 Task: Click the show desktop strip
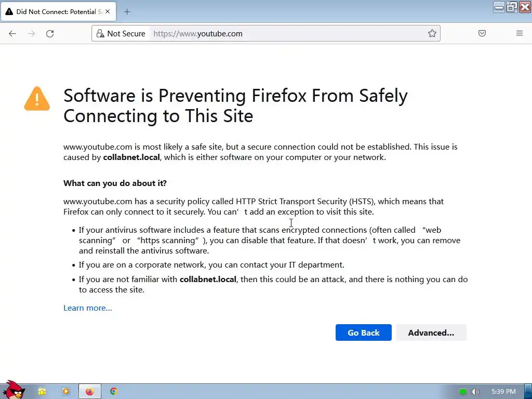(528, 392)
